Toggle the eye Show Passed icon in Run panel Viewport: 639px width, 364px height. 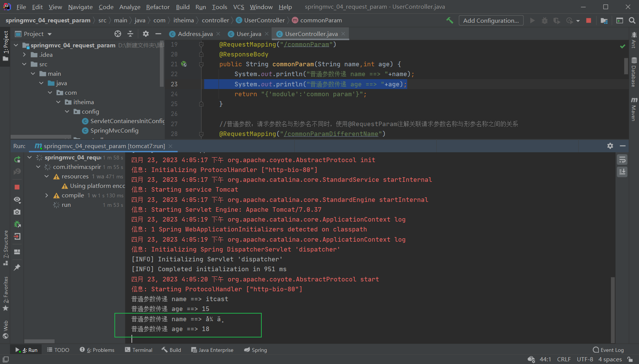[x=17, y=200]
